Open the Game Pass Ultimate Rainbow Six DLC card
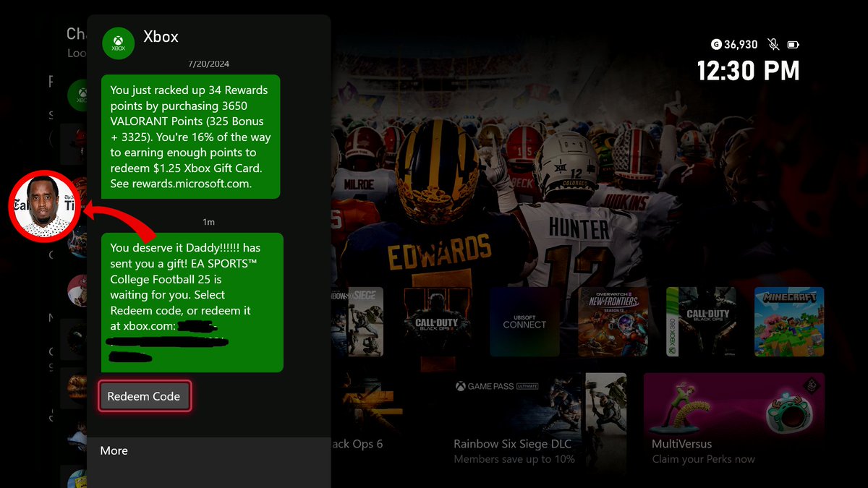This screenshot has height=488, width=868. [537, 421]
